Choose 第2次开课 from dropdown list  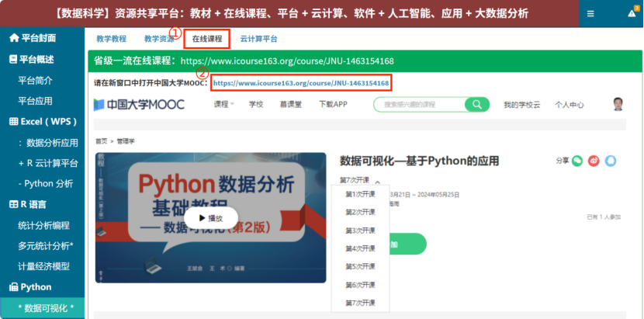click(x=360, y=212)
